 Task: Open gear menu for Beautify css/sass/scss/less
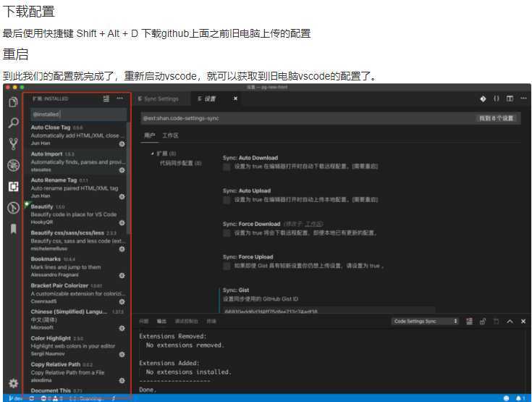point(122,249)
